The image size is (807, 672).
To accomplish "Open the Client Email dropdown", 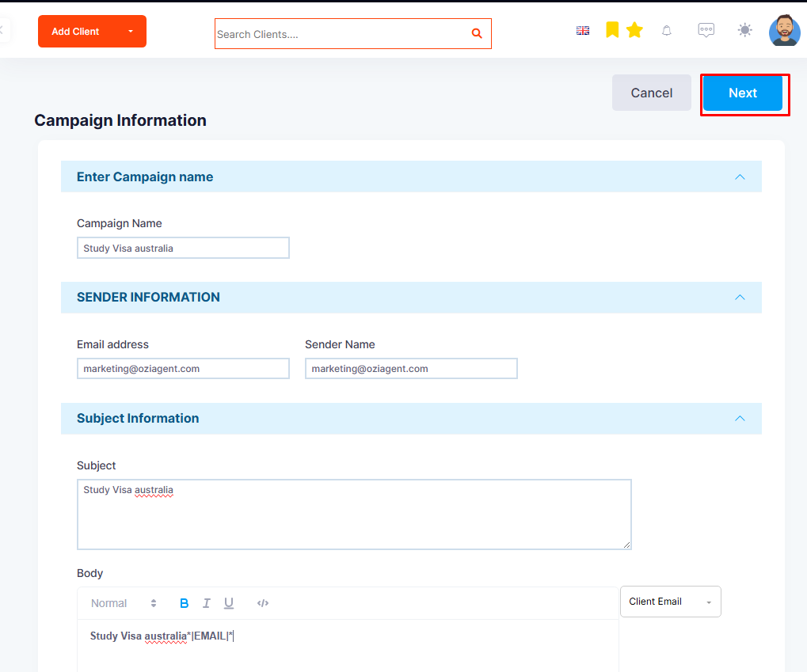I will [670, 602].
